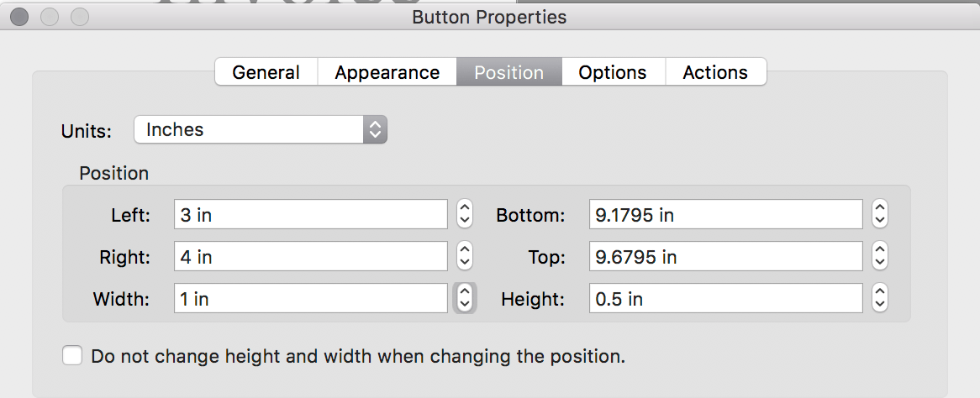Go to the Options tab
Screen dimensions: 980x398
click(613, 72)
